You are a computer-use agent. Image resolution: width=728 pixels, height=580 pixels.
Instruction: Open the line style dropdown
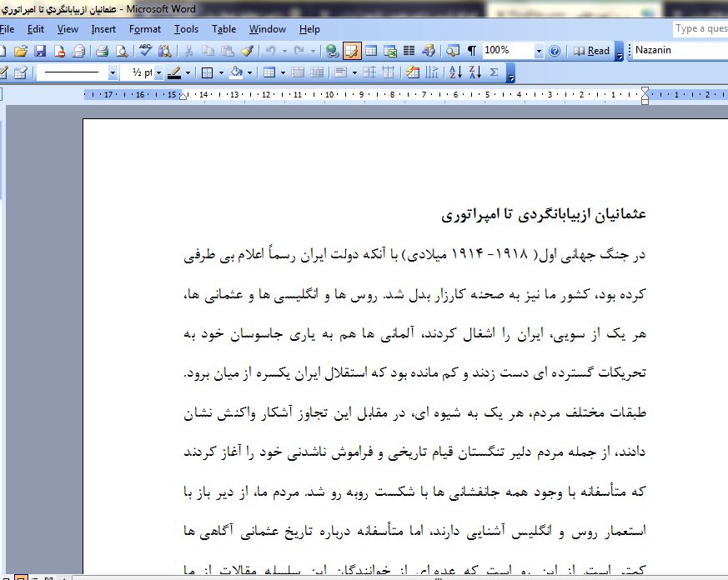pos(113,72)
